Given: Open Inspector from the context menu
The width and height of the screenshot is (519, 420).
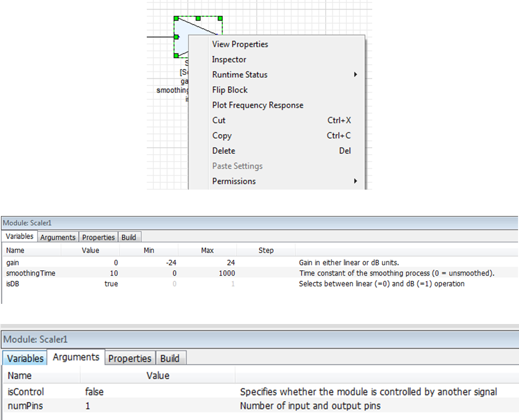Looking at the screenshot, I should tap(229, 60).
